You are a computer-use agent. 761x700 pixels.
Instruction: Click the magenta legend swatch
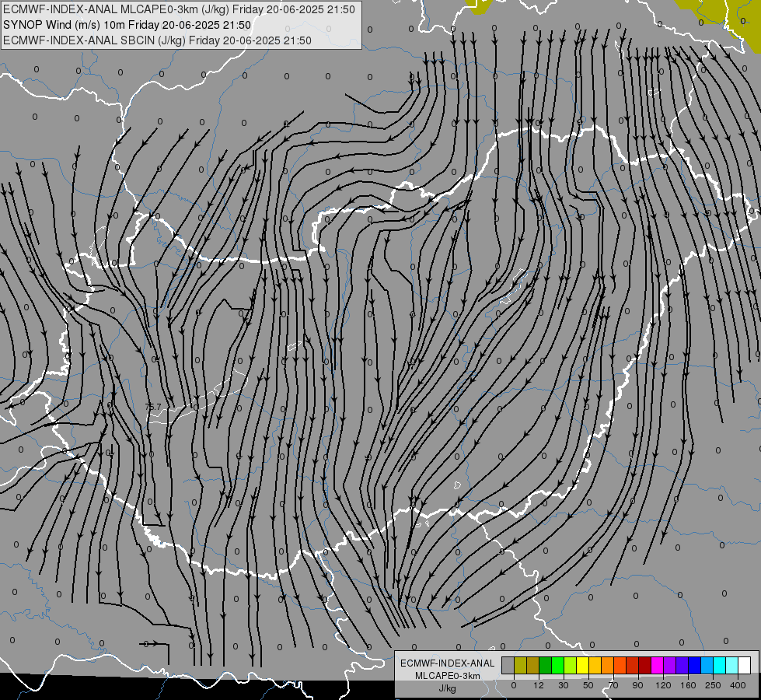click(657, 665)
